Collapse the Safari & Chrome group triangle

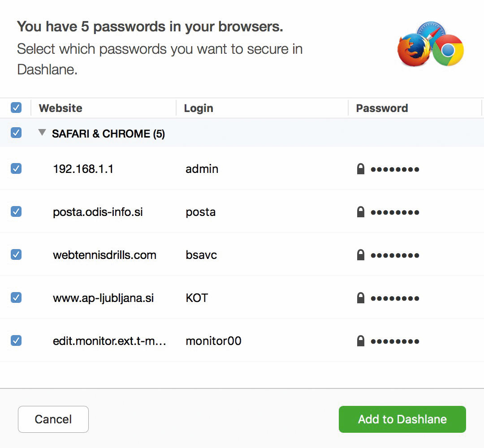coord(42,133)
